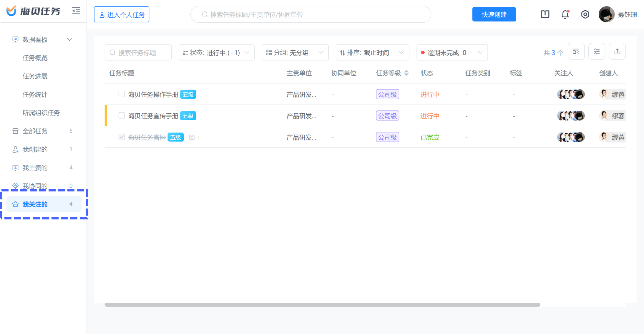Open task 海贝任务宣传手册
644x334 pixels.
[153, 116]
